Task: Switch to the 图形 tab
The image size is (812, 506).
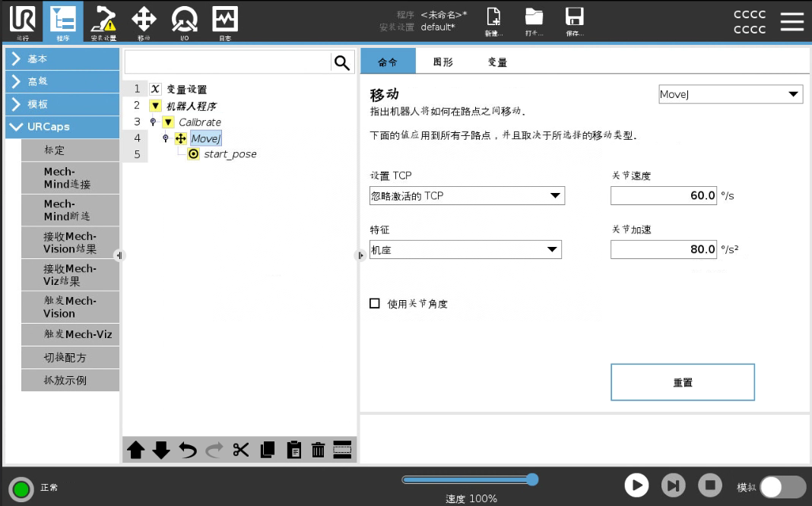Action: pyautogui.click(x=442, y=62)
